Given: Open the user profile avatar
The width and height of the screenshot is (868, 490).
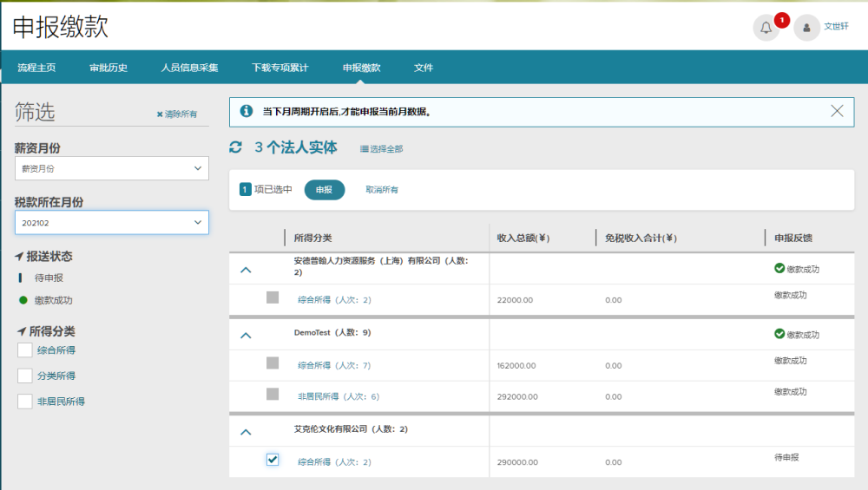Looking at the screenshot, I should pos(806,28).
